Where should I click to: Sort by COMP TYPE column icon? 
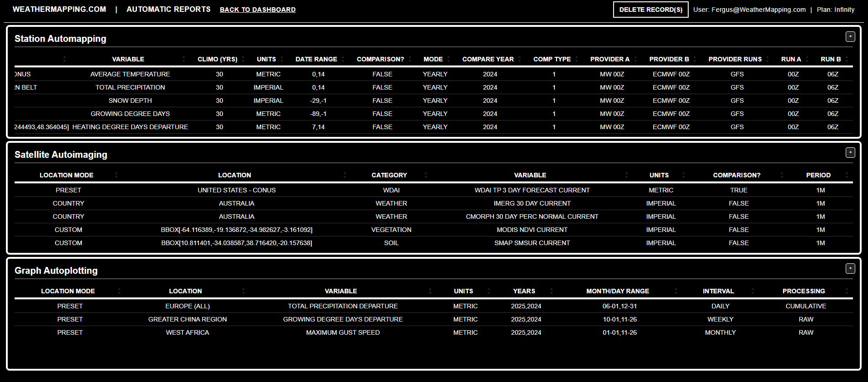(x=577, y=59)
